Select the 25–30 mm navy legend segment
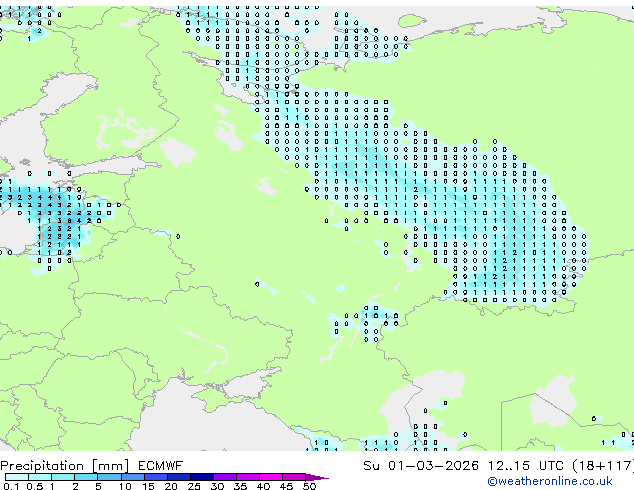 click(202, 477)
